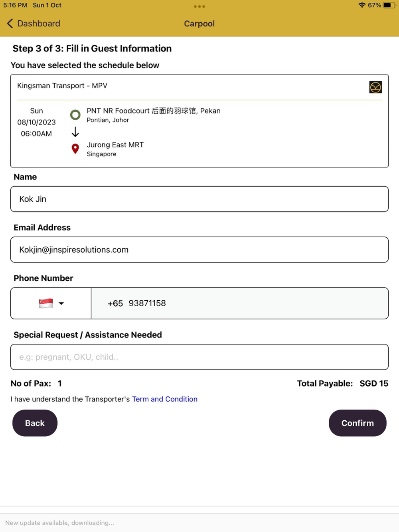Click the Special Request input field
The width and height of the screenshot is (399, 532).
pos(199,357)
